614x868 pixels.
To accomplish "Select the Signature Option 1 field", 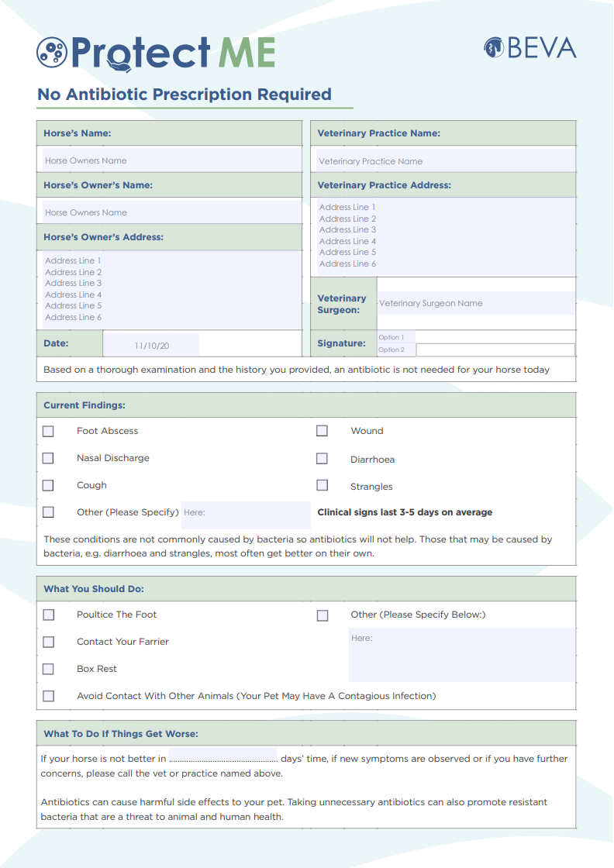I will [x=395, y=338].
